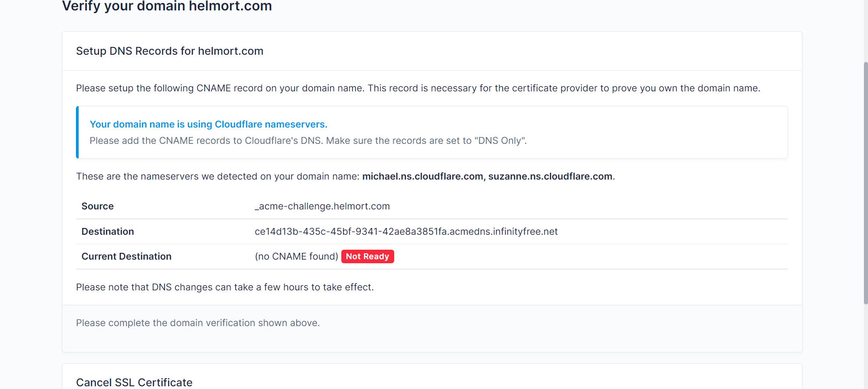868x389 pixels.
Task: Click the red Not Ready status badge
Action: [x=368, y=256]
